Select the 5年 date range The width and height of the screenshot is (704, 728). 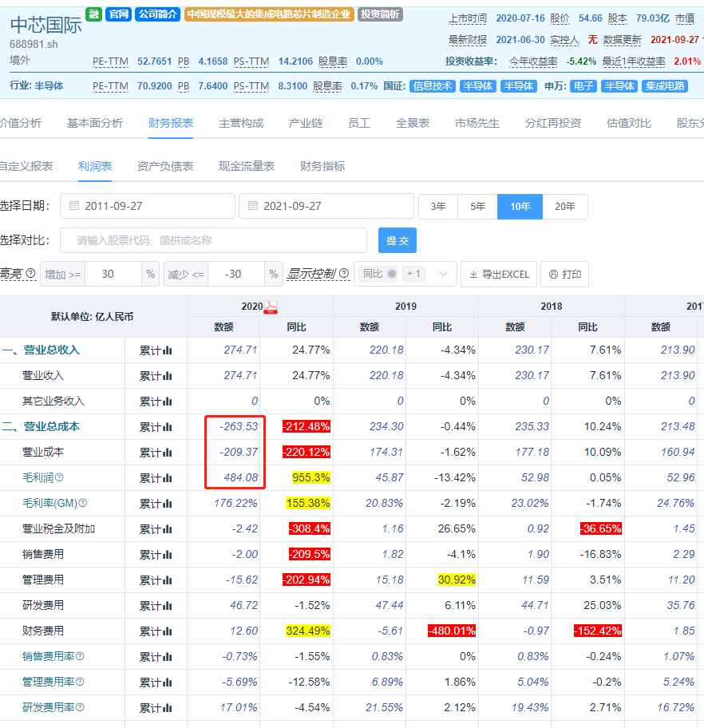(x=477, y=207)
